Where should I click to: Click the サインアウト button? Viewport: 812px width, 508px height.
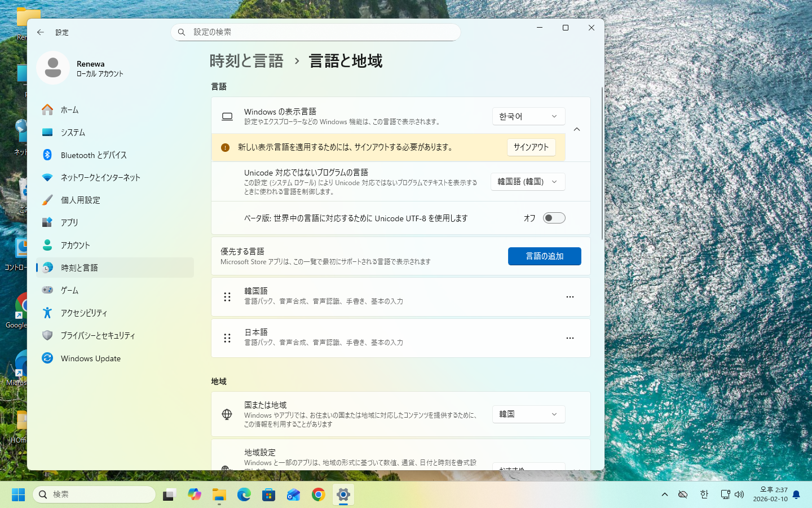click(531, 147)
